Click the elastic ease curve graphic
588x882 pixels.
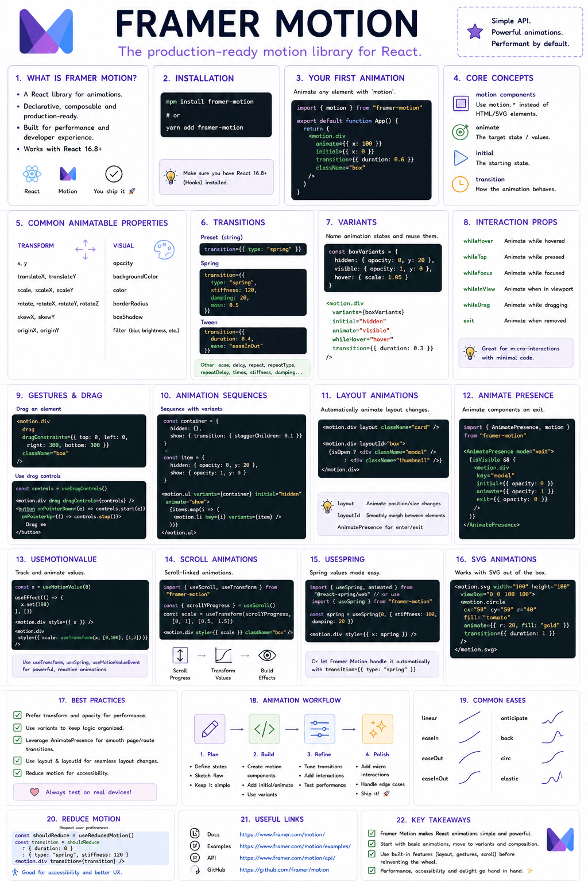pyautogui.click(x=552, y=778)
